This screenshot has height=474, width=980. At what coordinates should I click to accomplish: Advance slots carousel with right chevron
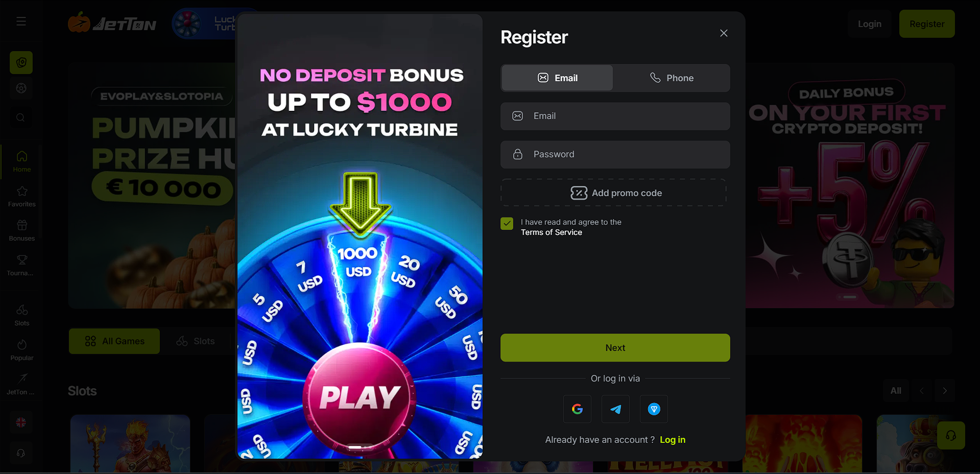tap(945, 391)
